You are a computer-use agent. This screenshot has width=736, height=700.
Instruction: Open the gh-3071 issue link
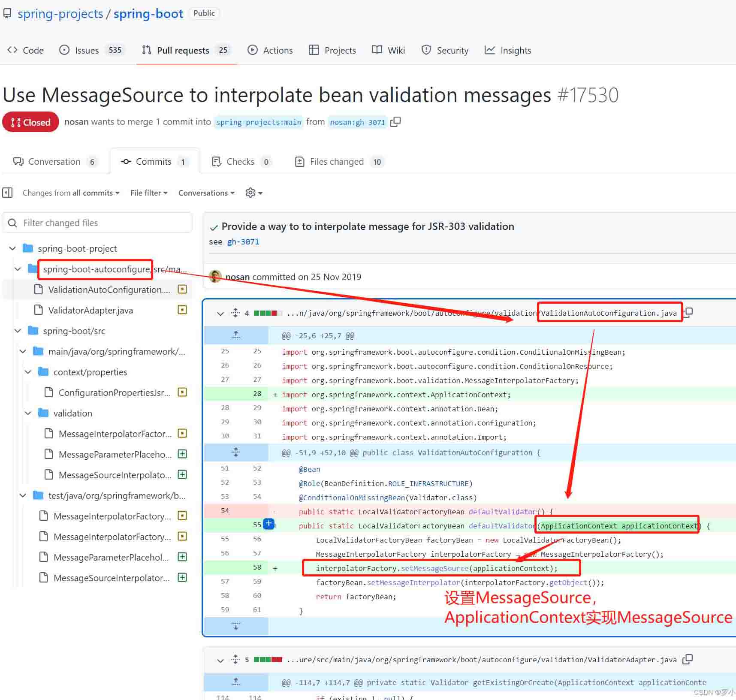pyautogui.click(x=243, y=242)
